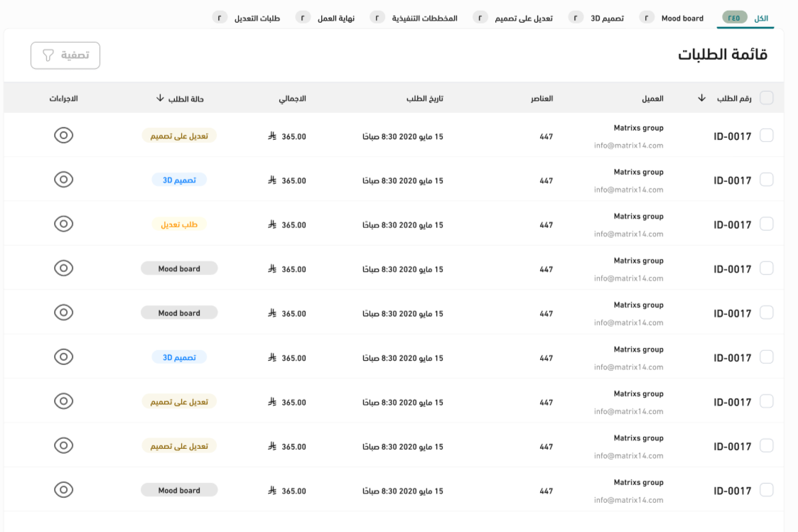Open the نهاية العمل tab
This screenshot has width=798, height=532.
click(x=335, y=18)
